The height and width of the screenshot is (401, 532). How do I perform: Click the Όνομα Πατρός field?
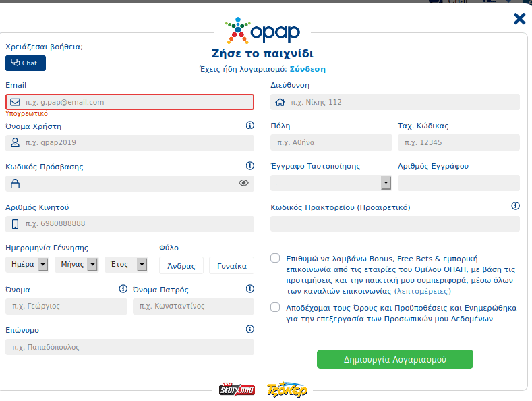tap(194, 306)
